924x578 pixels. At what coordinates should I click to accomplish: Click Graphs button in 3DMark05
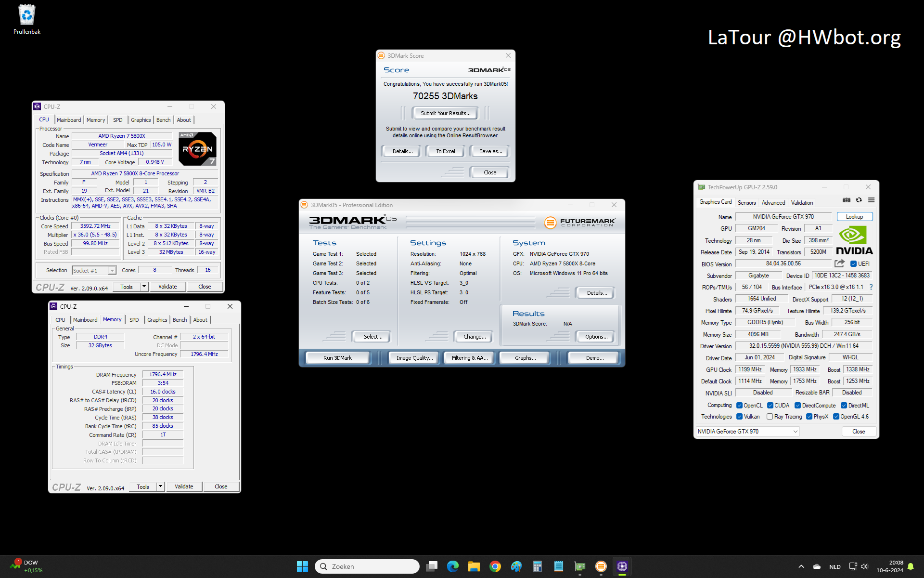525,358
